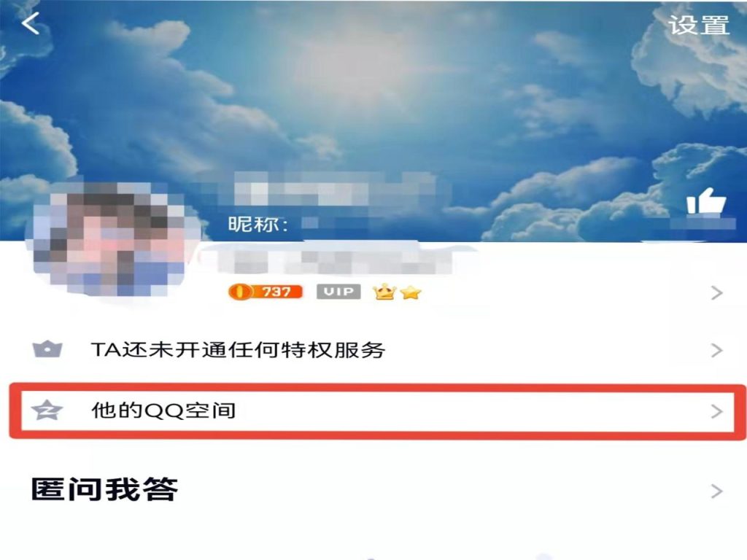747x560 pixels.
Task: Open 匿问我答 section
Action: point(373,491)
